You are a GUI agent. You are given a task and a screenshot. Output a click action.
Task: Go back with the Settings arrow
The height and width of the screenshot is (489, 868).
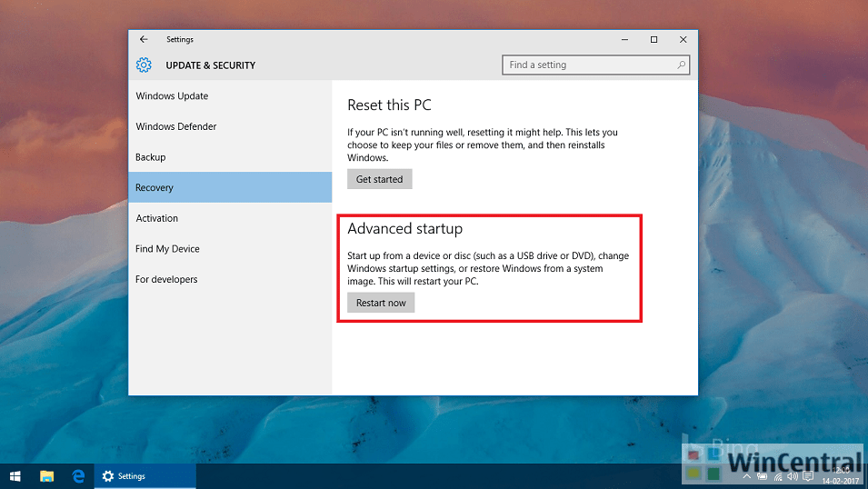144,39
